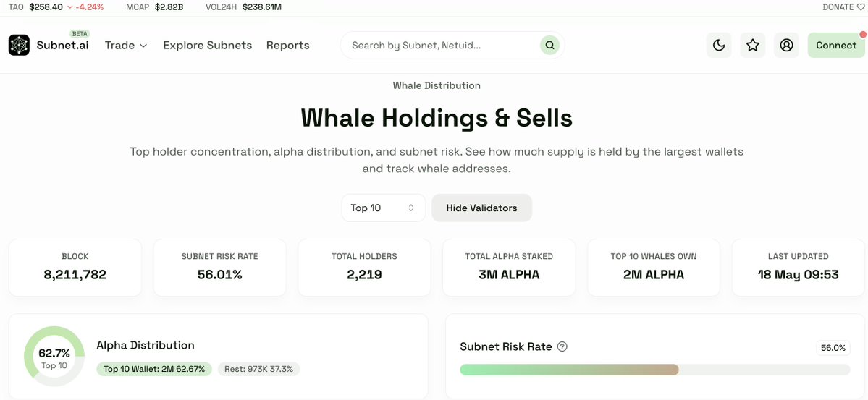The width and height of the screenshot is (868, 400).
Task: Expand the Trade dropdown menu
Action: [x=126, y=46]
